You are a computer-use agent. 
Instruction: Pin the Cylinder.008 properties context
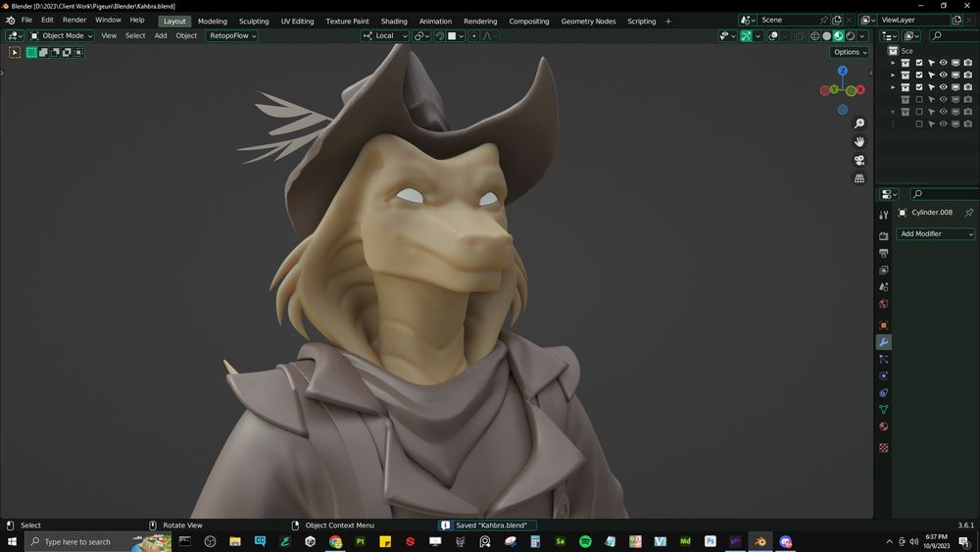pyautogui.click(x=969, y=213)
